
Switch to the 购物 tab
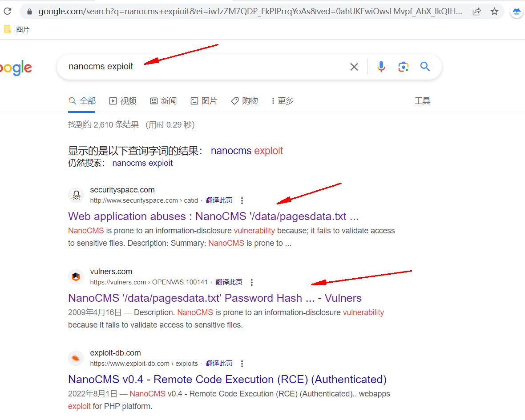(244, 100)
